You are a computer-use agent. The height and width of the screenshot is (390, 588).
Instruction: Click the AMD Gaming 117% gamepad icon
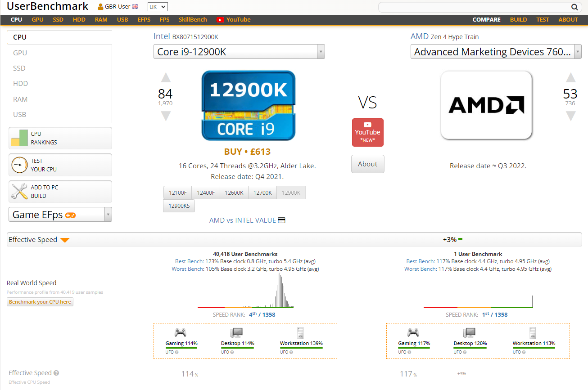coord(413,333)
